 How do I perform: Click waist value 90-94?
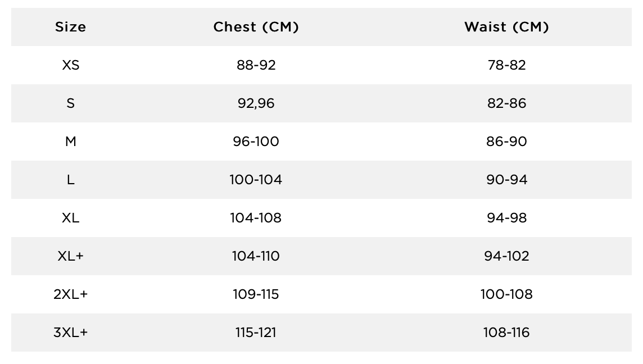click(x=506, y=180)
